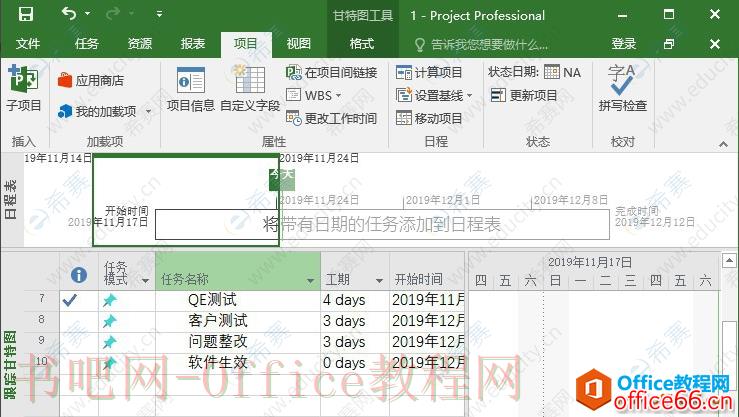This screenshot has height=417, width=739.
Task: Switch to the 任务 ribbon tab
Action: click(86, 44)
